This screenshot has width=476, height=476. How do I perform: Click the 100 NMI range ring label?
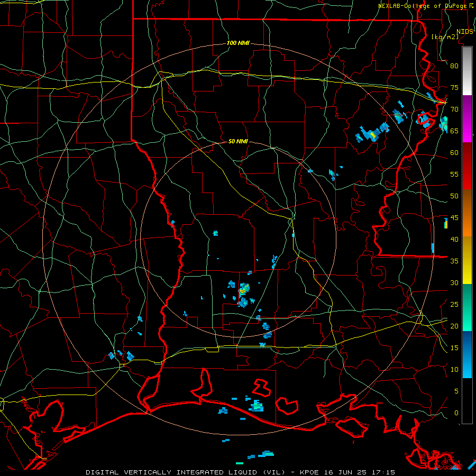click(238, 43)
